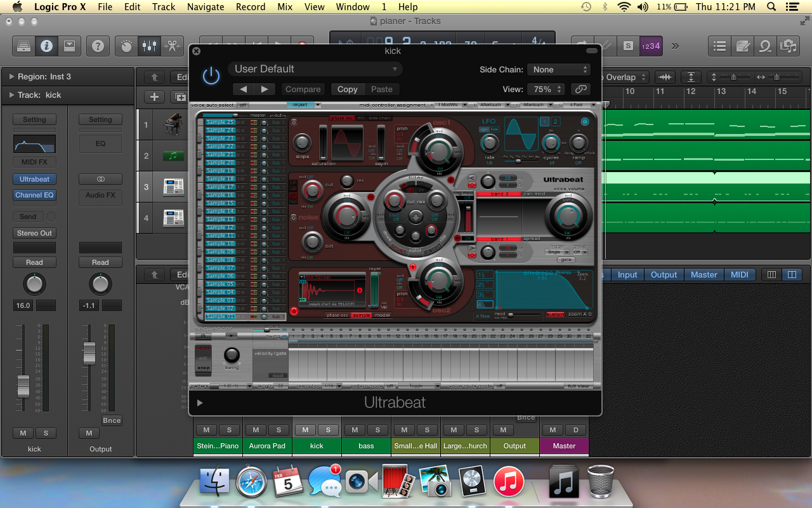Toggle the Inspector info icon
The height and width of the screenshot is (508, 812).
(x=46, y=46)
